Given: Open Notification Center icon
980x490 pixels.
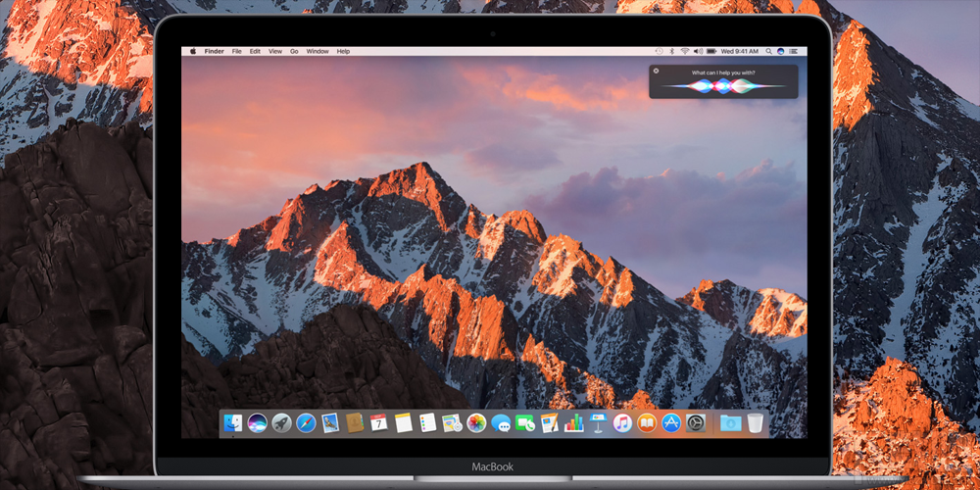Looking at the screenshot, I should [x=795, y=51].
